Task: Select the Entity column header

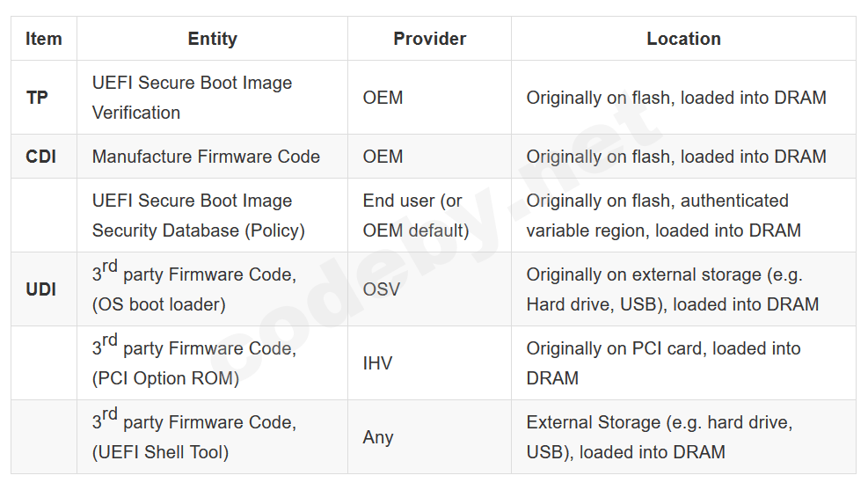Action: point(212,39)
